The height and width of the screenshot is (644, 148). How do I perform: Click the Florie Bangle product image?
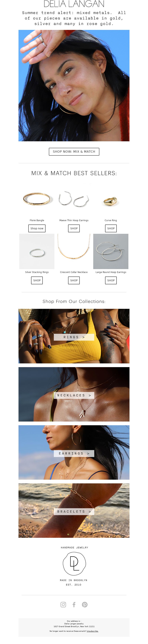(x=37, y=199)
